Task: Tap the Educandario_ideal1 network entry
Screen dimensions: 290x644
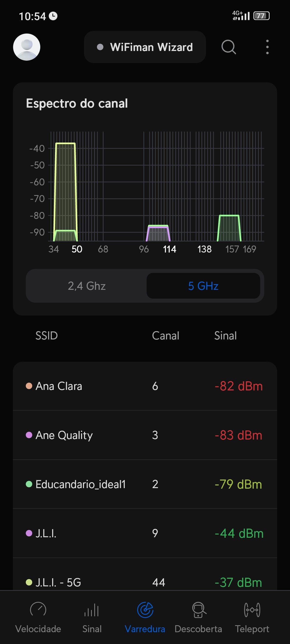Action: click(145, 484)
